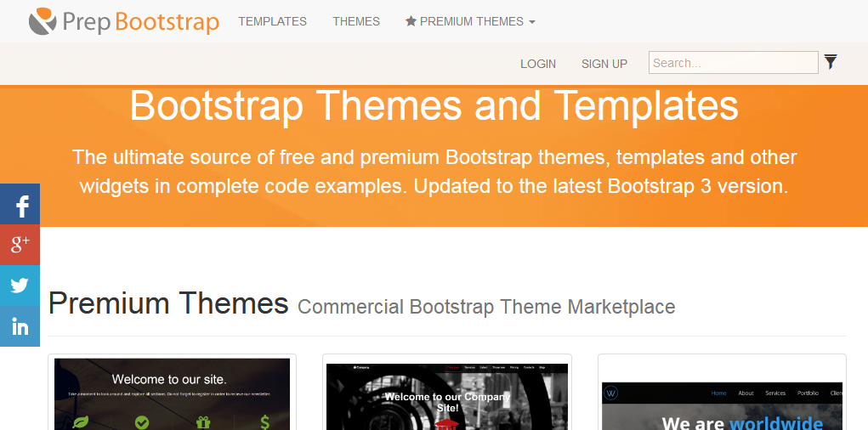Share on Google Plus sidebar icon
Viewport: 868px width, 430px height.
(x=20, y=245)
